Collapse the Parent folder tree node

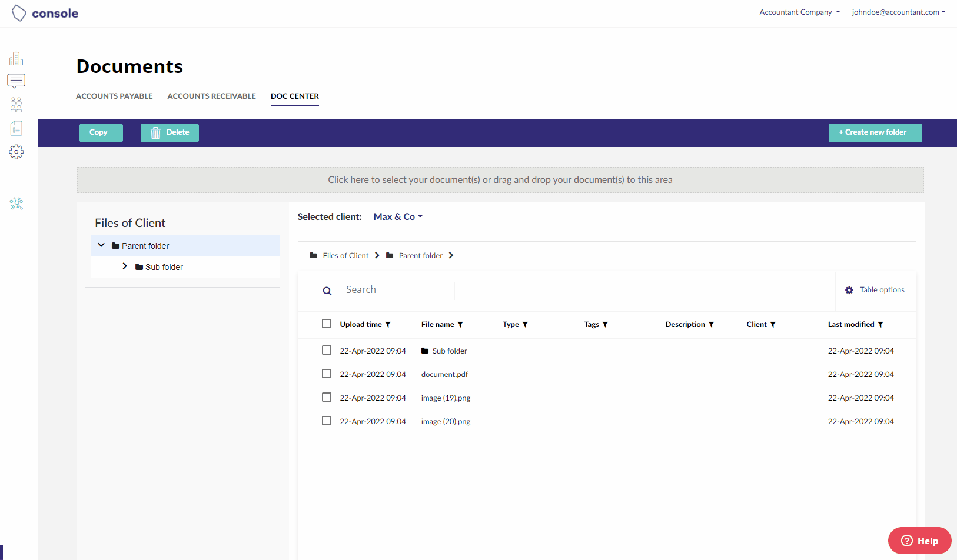[x=101, y=245]
